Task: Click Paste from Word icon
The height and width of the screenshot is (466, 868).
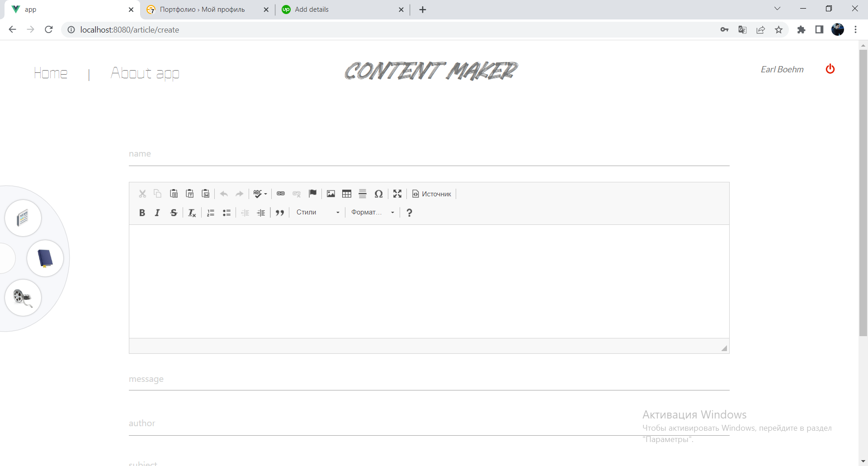Action: coord(206,194)
